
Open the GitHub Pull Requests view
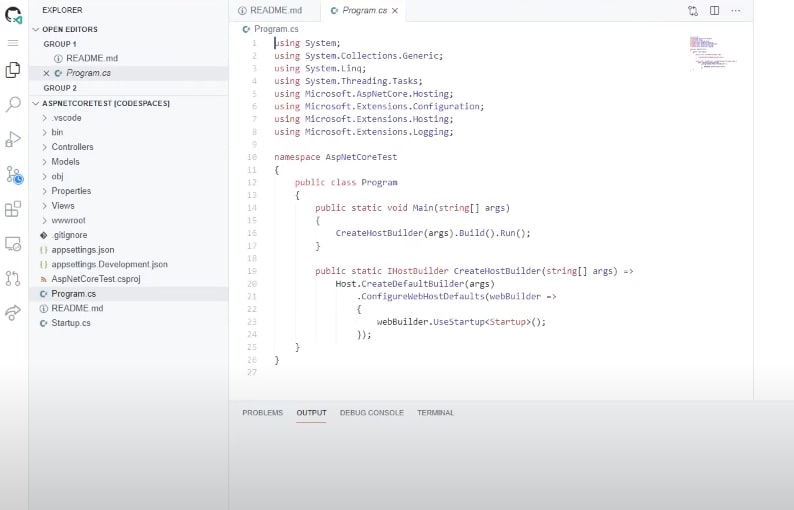click(13, 278)
